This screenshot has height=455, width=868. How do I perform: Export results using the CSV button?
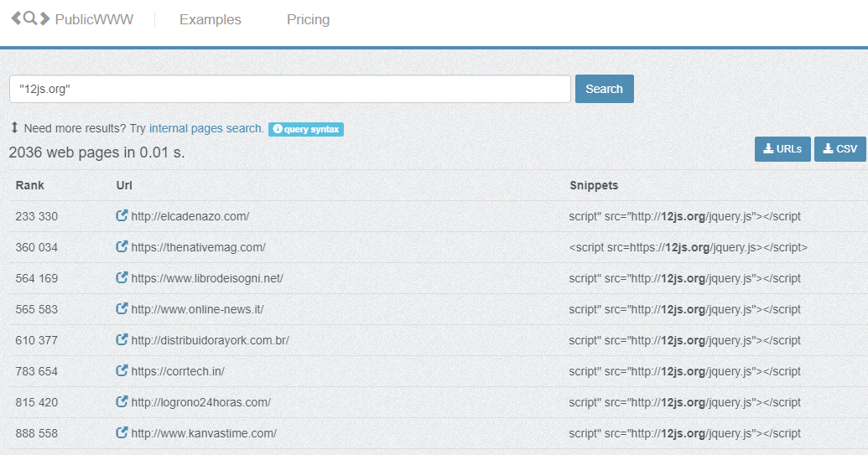coord(839,149)
